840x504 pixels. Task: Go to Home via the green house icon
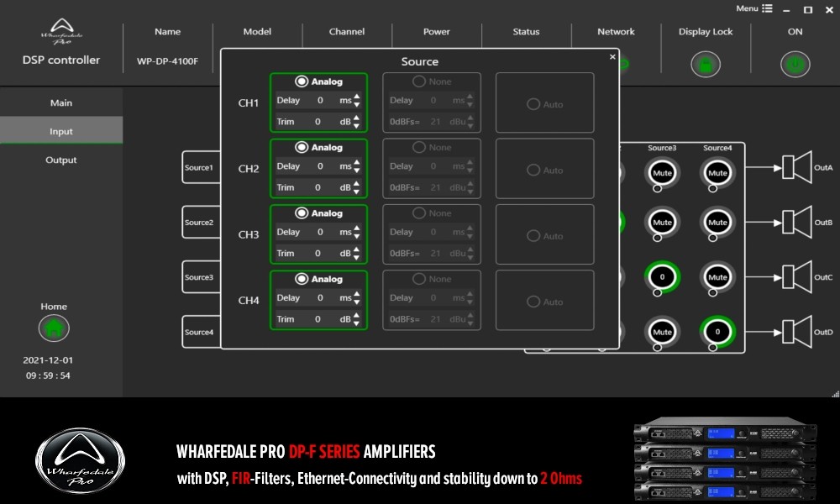pyautogui.click(x=54, y=328)
